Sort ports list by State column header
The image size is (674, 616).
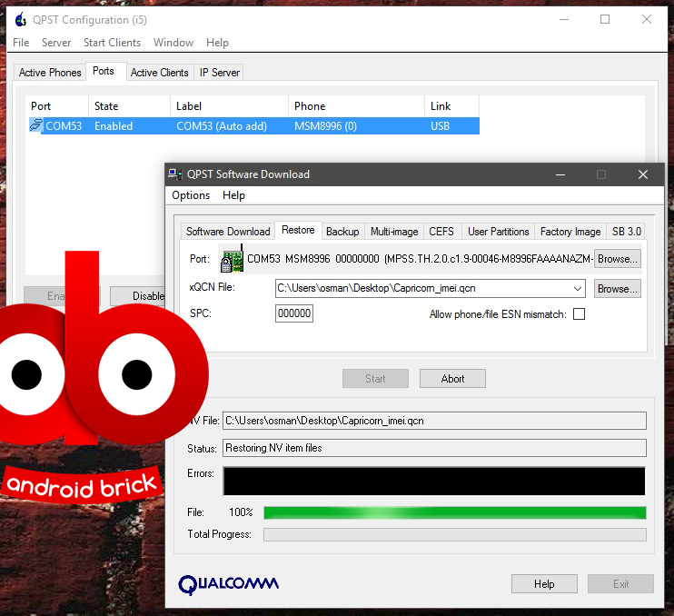[x=106, y=106]
